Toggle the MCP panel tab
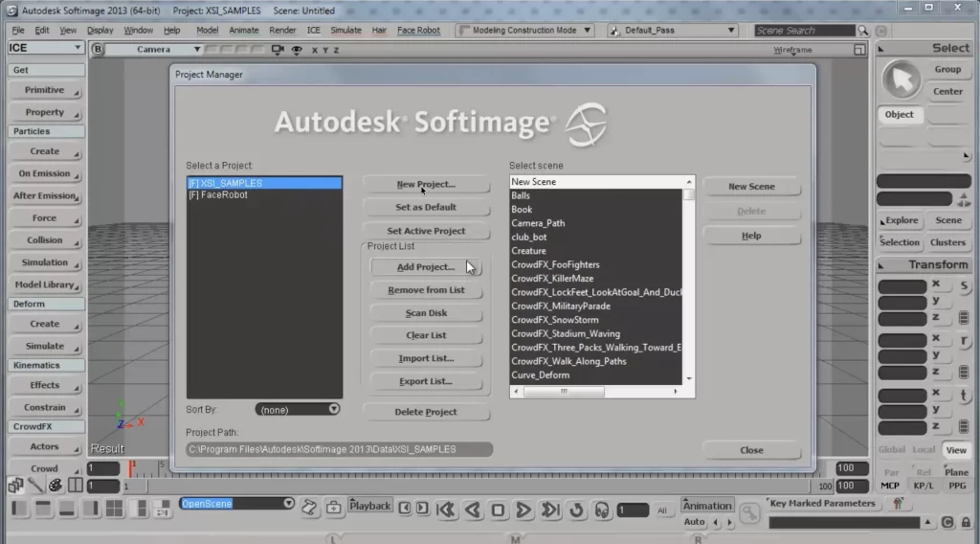The height and width of the screenshot is (544, 980). click(890, 486)
